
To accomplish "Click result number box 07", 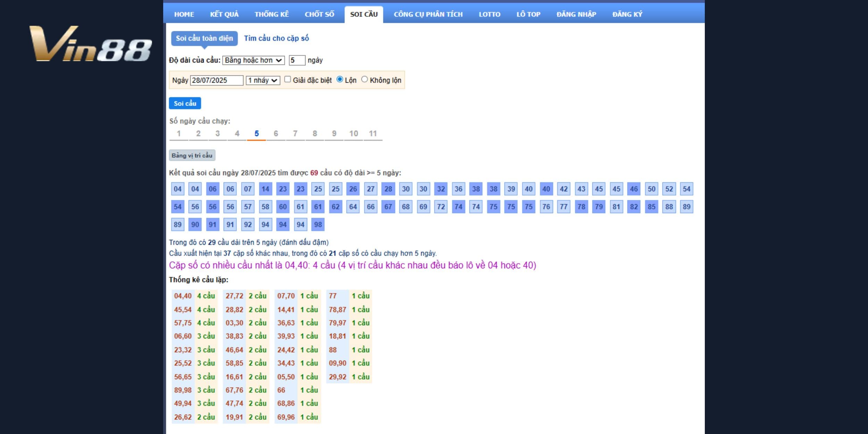I will click(x=248, y=189).
